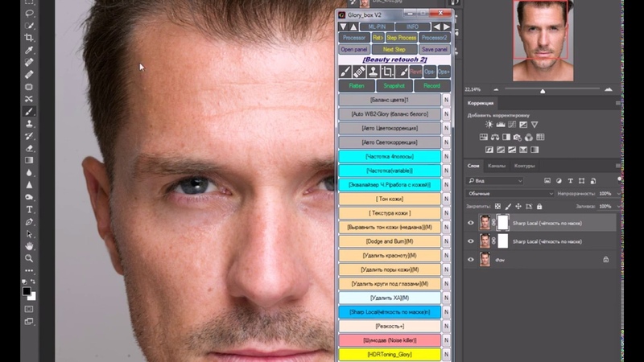Open the layer filter Вид dropdown

pos(495,180)
